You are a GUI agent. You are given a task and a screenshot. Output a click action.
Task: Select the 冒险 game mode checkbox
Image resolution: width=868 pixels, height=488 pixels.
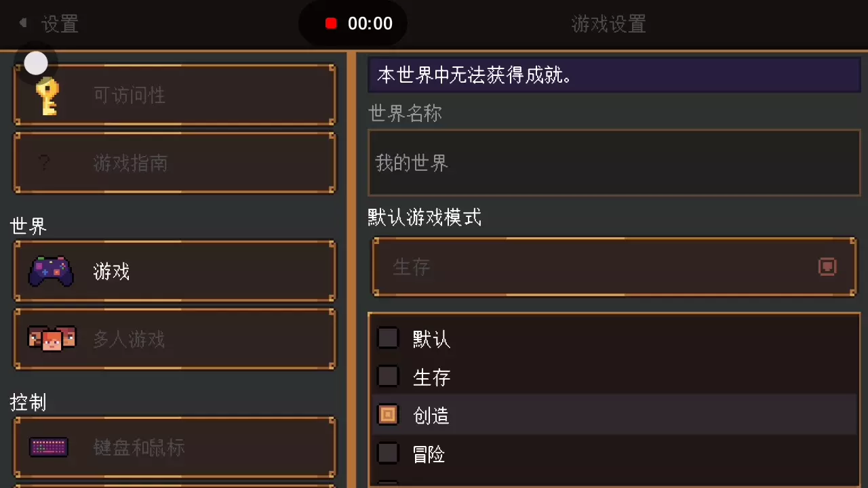pyautogui.click(x=388, y=453)
